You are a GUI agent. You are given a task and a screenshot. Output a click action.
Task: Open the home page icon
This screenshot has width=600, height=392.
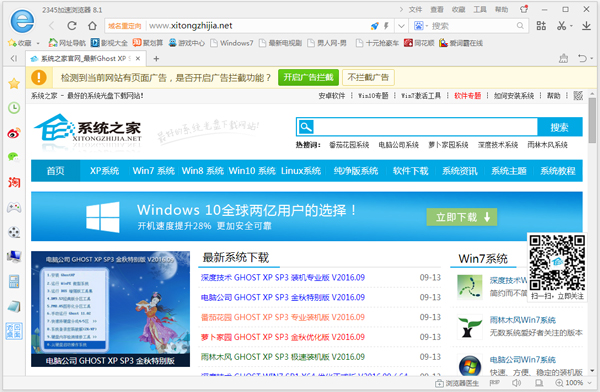coord(92,26)
